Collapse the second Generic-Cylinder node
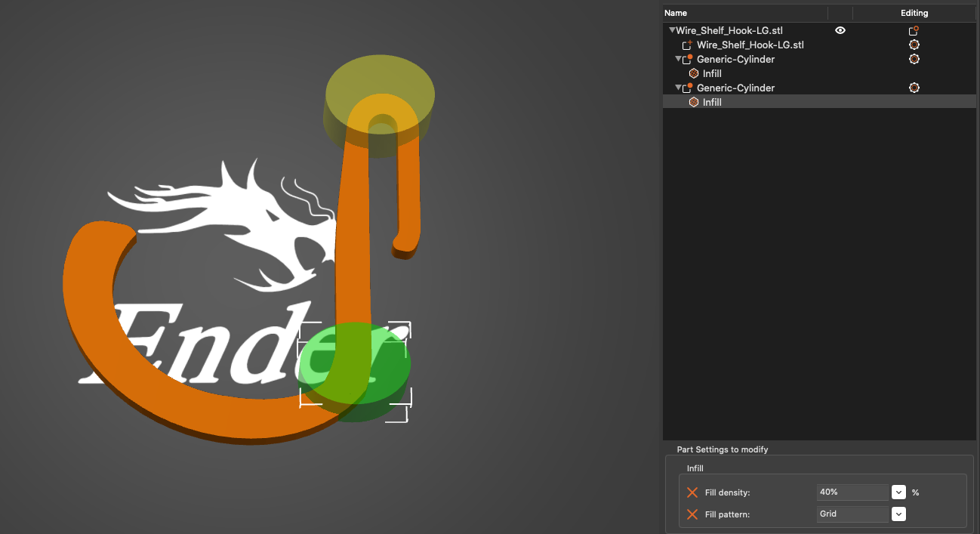This screenshot has height=534, width=980. [678, 88]
